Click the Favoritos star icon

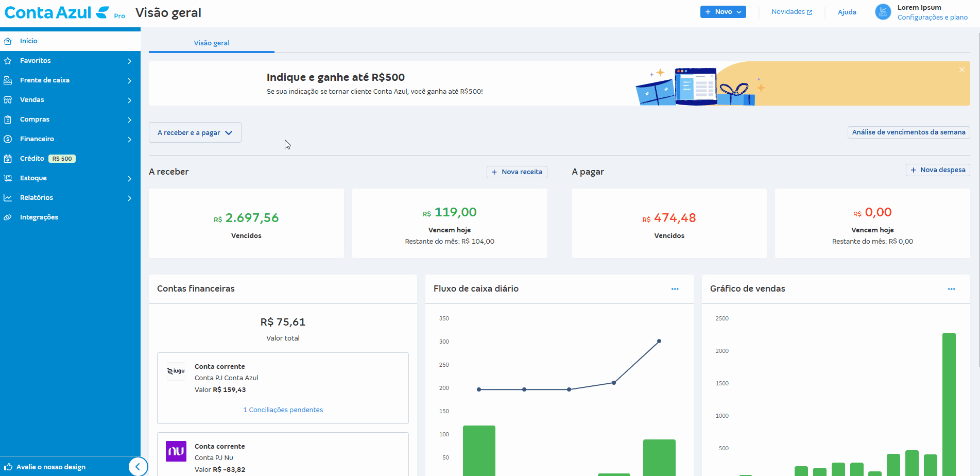click(x=8, y=61)
